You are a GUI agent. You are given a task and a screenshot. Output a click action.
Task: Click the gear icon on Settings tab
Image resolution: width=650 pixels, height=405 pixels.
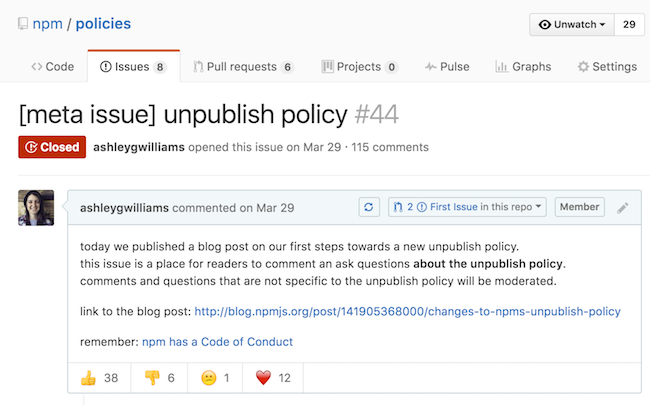point(583,67)
